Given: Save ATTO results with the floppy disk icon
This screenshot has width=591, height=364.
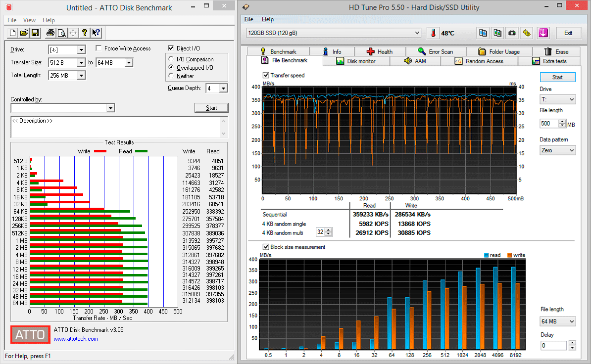Looking at the screenshot, I should click(x=35, y=33).
